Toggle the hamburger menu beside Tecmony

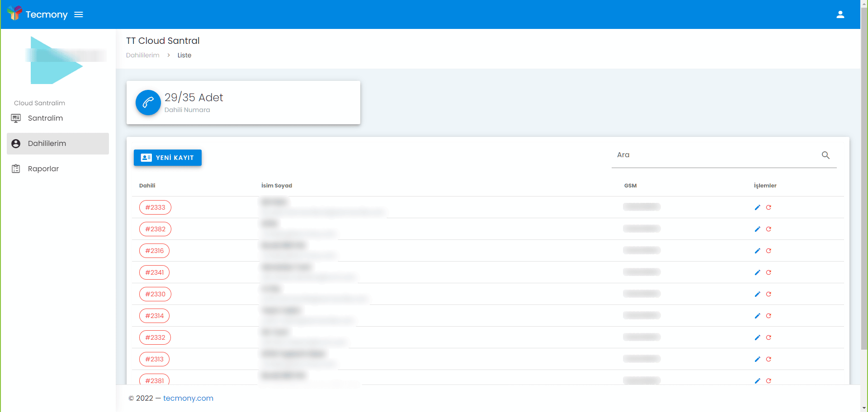tap(79, 14)
